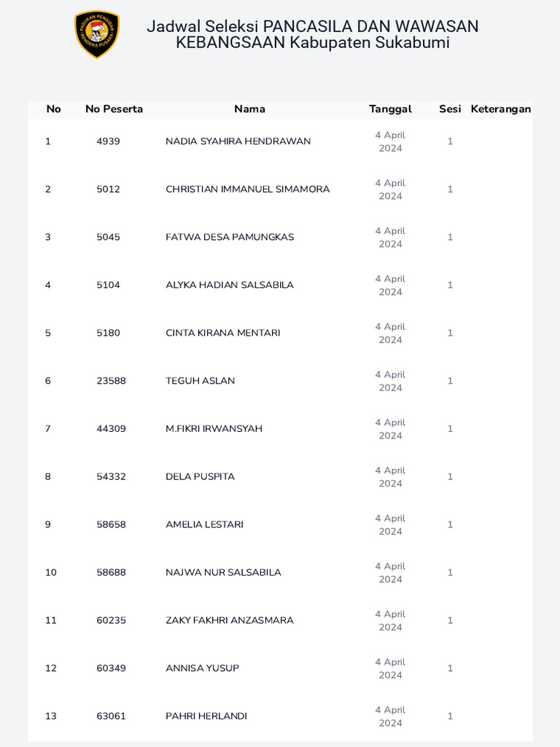Screen dimensions: 560x747
Task: Click the name Zaky Fakhri Anzasmara
Action: 229,620
